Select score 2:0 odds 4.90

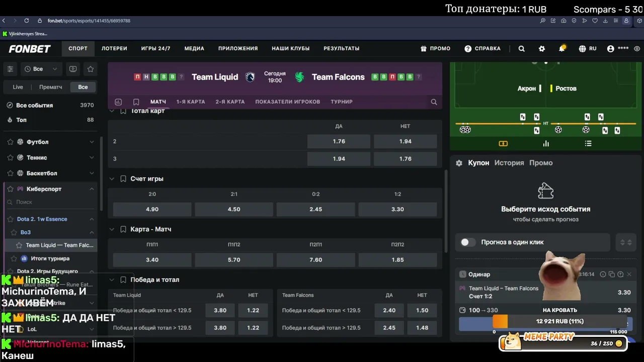152,209
